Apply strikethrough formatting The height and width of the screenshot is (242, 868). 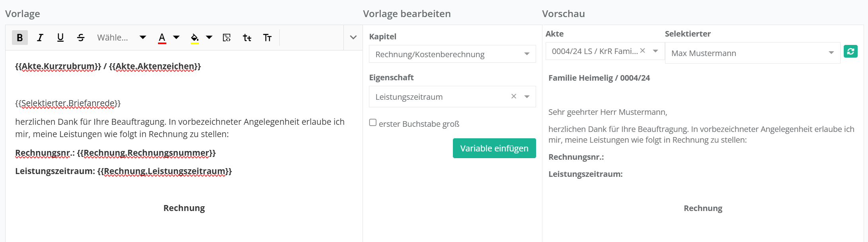[81, 38]
